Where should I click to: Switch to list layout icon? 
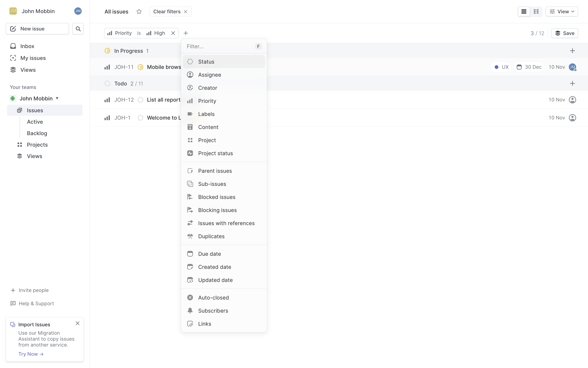click(x=524, y=11)
